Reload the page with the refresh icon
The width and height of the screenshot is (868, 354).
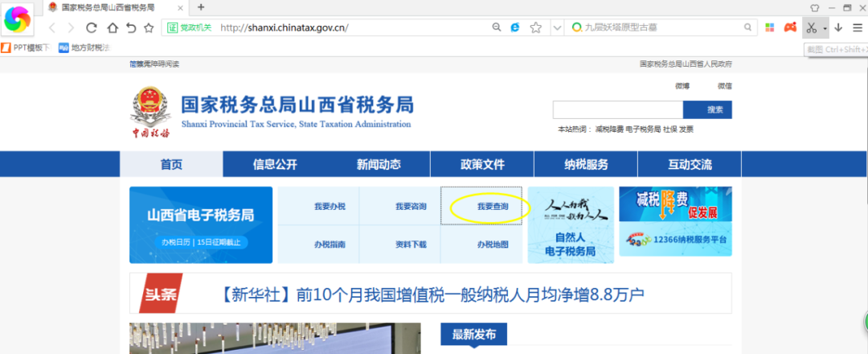pyautogui.click(x=92, y=27)
